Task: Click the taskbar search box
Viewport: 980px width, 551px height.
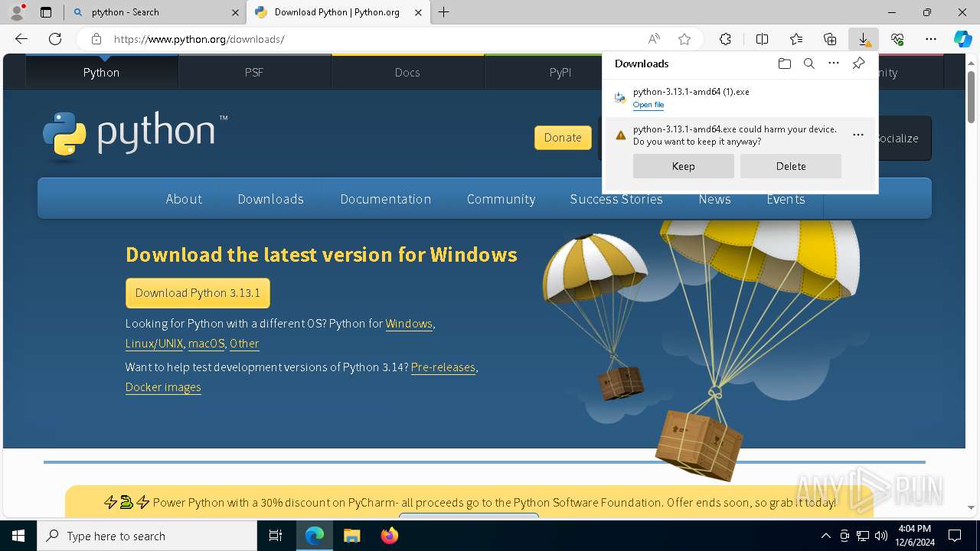Action: click(147, 536)
